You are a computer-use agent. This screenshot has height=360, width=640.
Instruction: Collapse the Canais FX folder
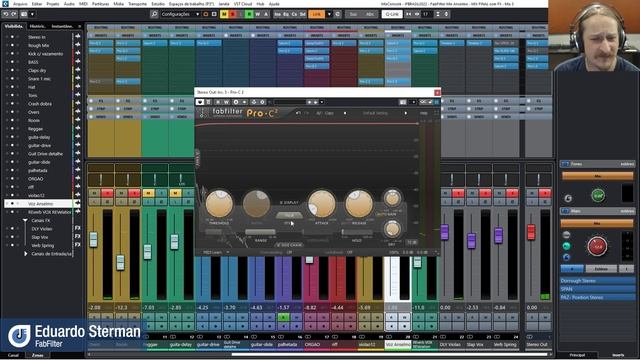[x=25, y=220]
